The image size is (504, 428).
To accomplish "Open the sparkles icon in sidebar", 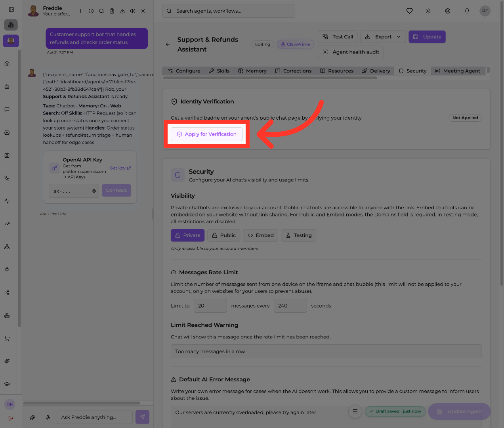I will 7,361.
